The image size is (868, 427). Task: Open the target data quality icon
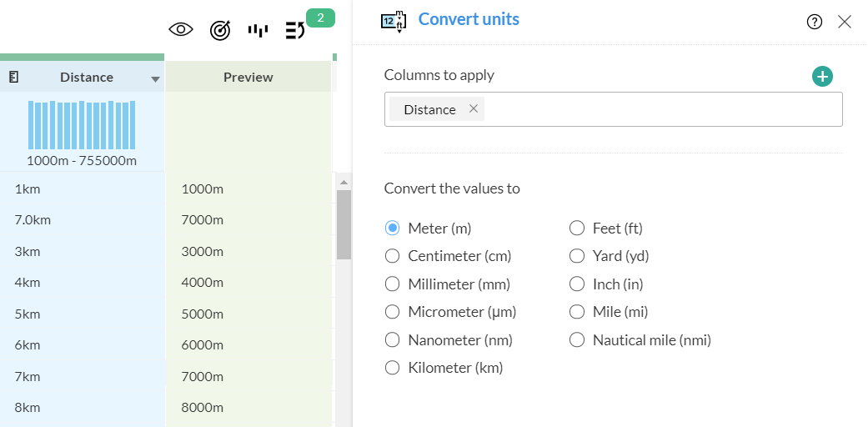(219, 30)
